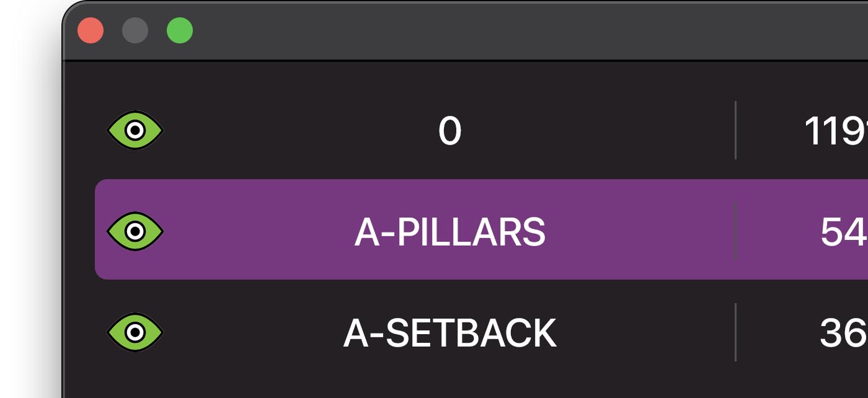The image size is (868, 398).
Task: Click the purple highlight left of A-PILLARS eye
Action: [101, 231]
